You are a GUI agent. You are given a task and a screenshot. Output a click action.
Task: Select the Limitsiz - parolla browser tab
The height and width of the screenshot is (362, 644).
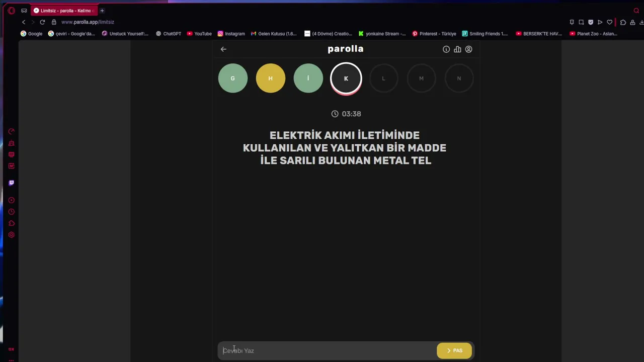coord(64,11)
